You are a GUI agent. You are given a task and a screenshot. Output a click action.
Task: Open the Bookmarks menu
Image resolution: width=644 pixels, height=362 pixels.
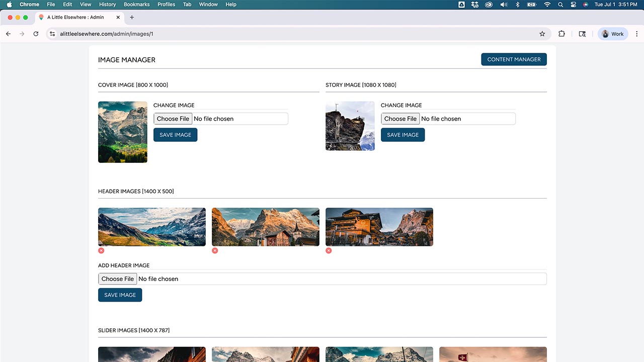[136, 5]
